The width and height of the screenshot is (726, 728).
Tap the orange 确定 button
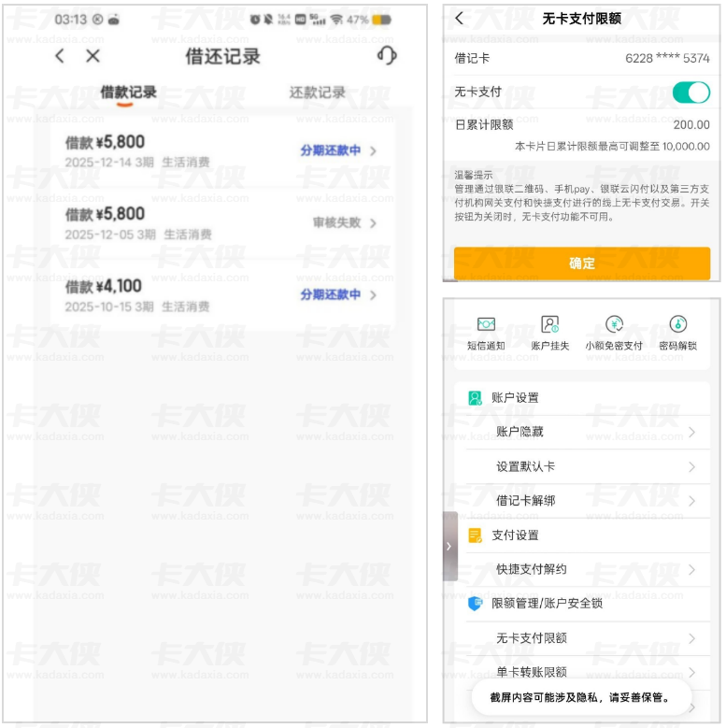(581, 264)
